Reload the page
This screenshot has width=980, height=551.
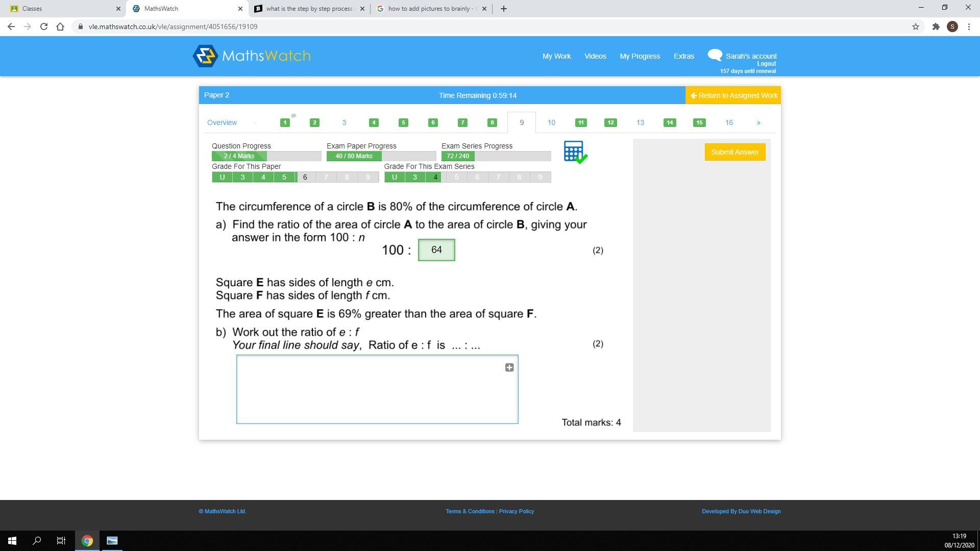[44, 27]
